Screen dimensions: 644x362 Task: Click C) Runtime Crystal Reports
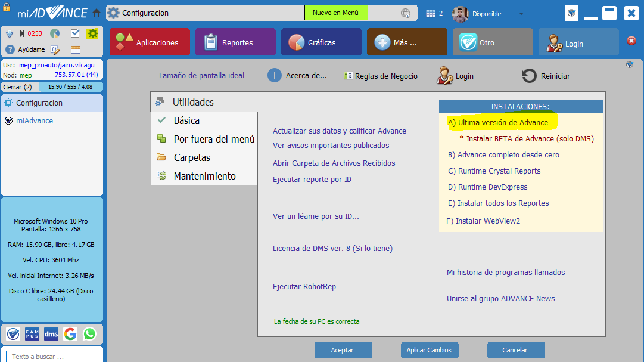(494, 171)
